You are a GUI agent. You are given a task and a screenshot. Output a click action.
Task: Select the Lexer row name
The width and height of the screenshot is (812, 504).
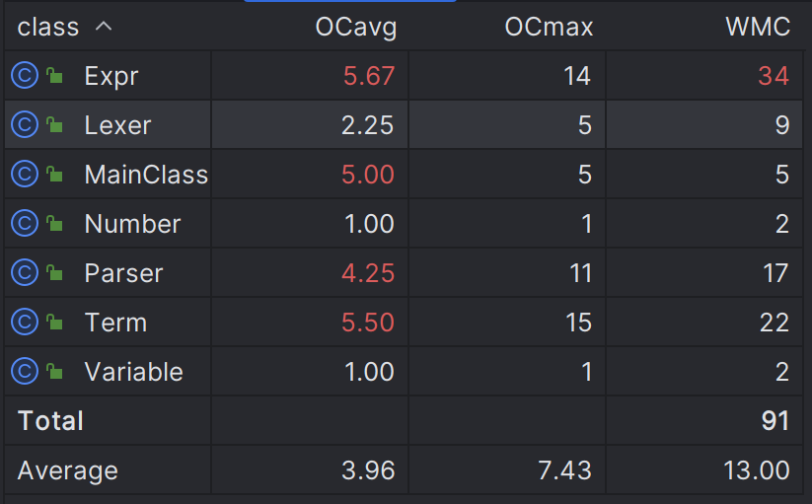(117, 125)
